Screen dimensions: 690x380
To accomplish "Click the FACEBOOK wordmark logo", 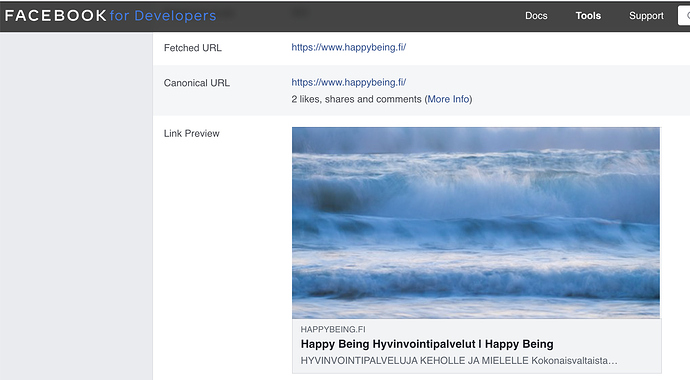I will pyautogui.click(x=55, y=16).
